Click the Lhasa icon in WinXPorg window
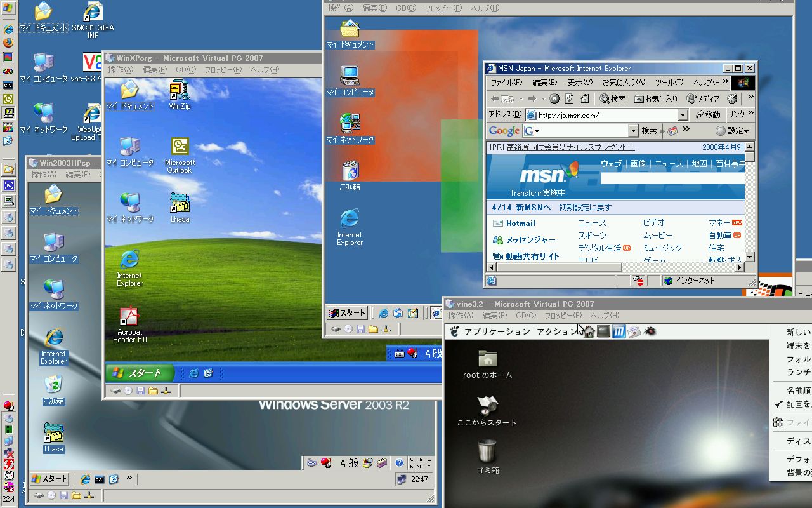This screenshot has width=812, height=508. (x=180, y=203)
